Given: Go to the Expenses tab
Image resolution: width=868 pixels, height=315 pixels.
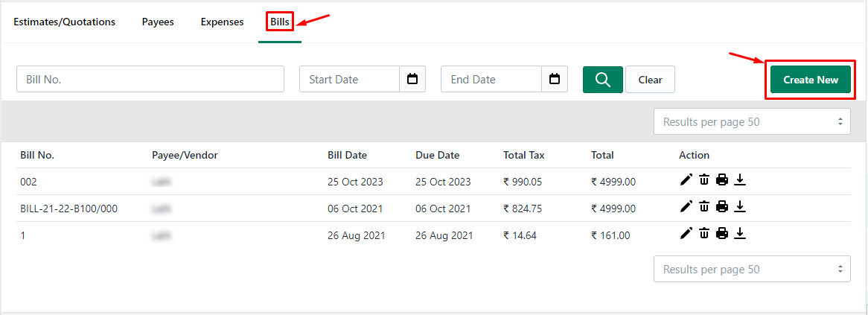Looking at the screenshot, I should 222,22.
